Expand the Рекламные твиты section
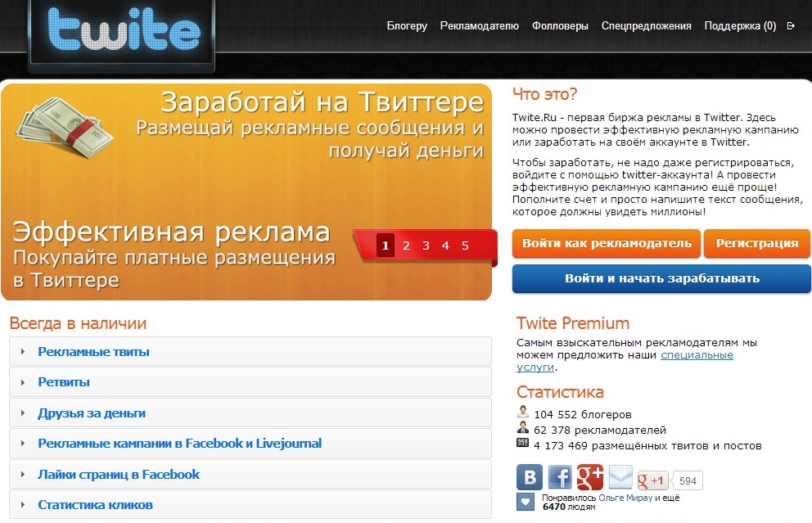 tap(250, 352)
